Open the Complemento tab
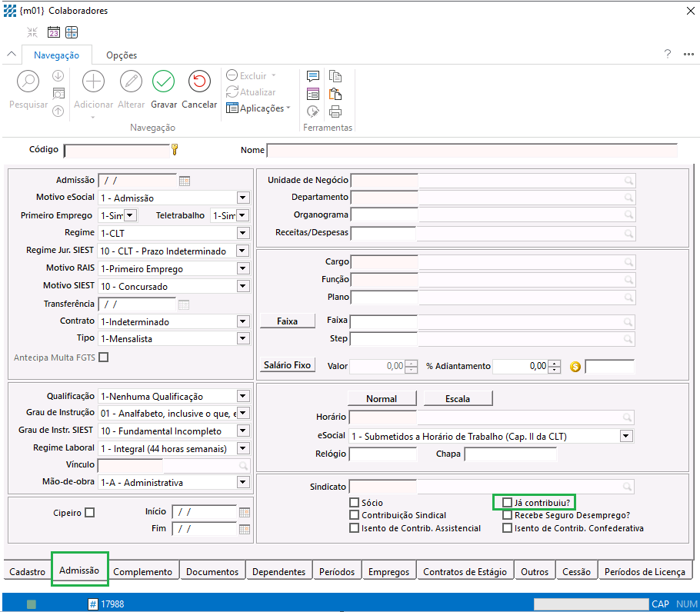Image resolution: width=700 pixels, height=612 pixels. click(142, 571)
